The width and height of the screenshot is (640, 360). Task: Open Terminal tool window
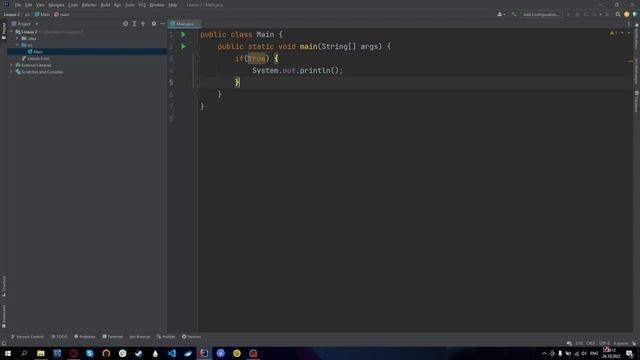pyautogui.click(x=113, y=337)
